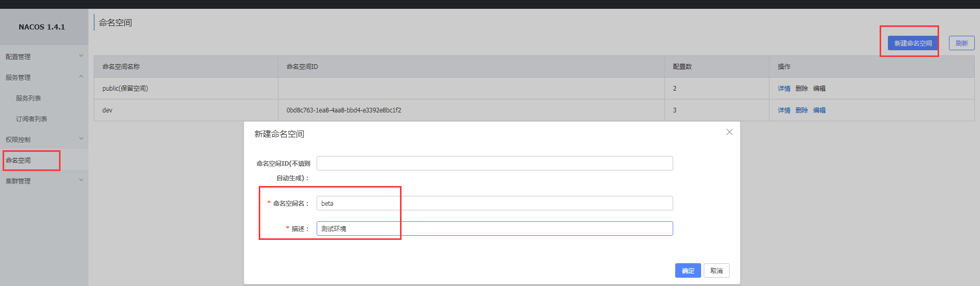Screen dimensions: 980x286
Task: Click 删除 in the dev row
Action: [801, 110]
